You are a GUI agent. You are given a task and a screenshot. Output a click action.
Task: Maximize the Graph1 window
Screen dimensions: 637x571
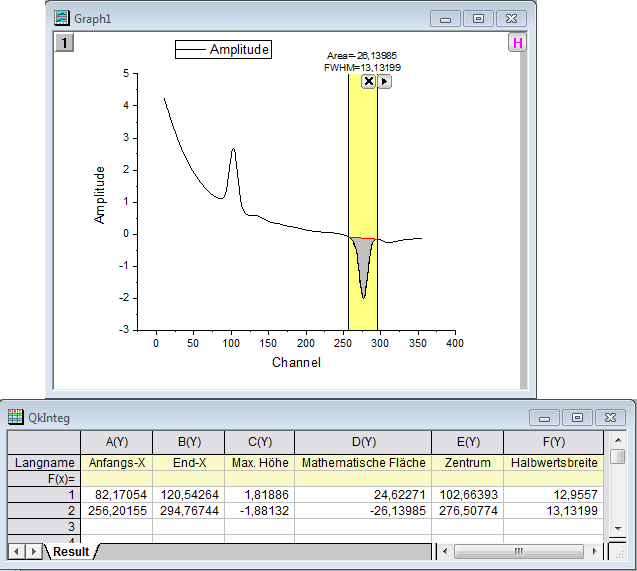coord(478,19)
